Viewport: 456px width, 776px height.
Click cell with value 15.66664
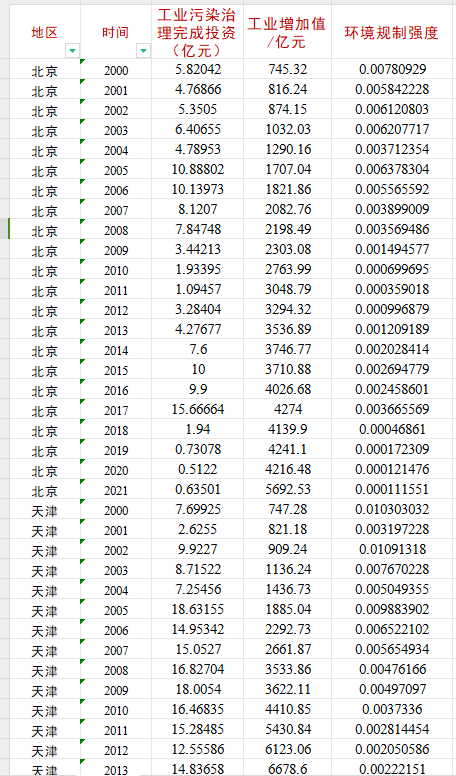pyautogui.click(x=198, y=410)
